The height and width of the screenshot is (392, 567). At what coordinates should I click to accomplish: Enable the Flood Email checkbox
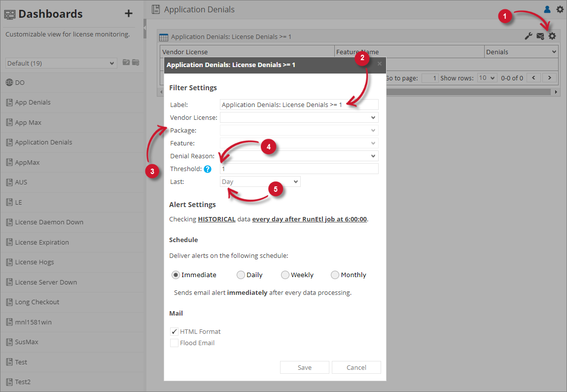(x=174, y=343)
